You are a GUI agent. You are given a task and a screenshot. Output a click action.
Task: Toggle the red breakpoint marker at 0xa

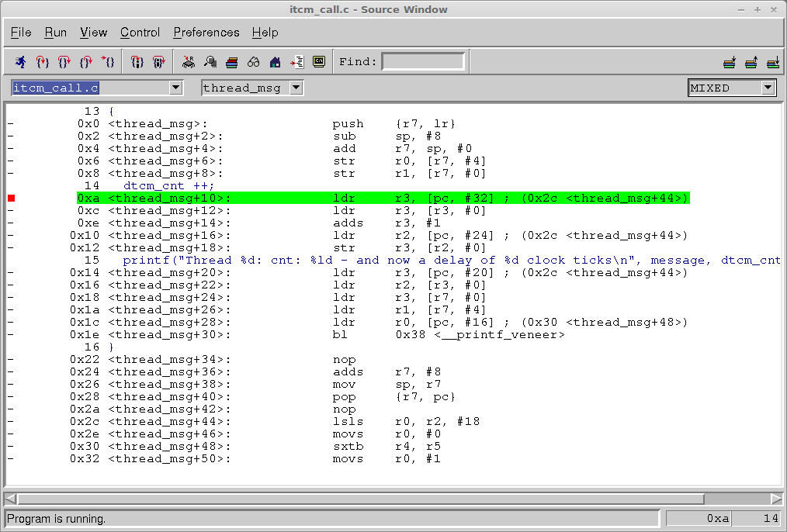point(12,199)
